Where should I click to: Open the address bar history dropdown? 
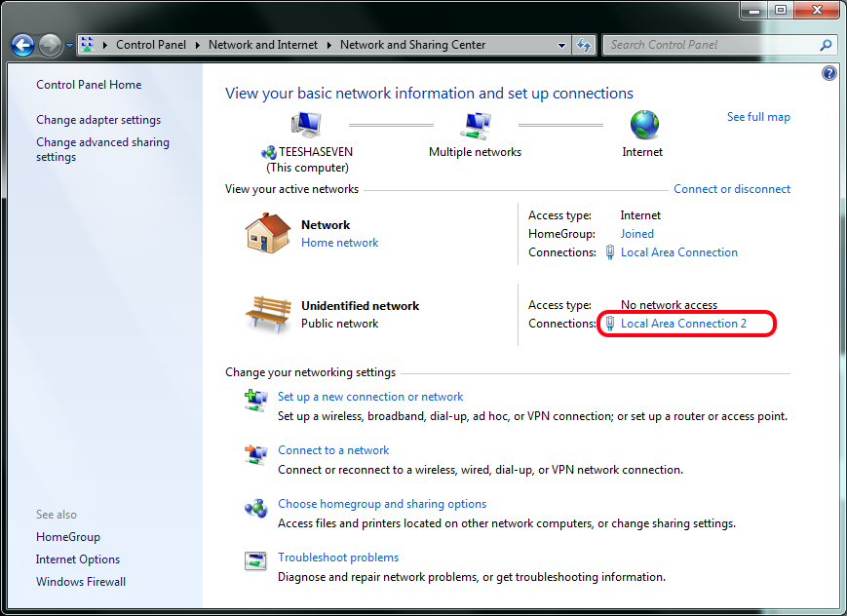tap(561, 46)
